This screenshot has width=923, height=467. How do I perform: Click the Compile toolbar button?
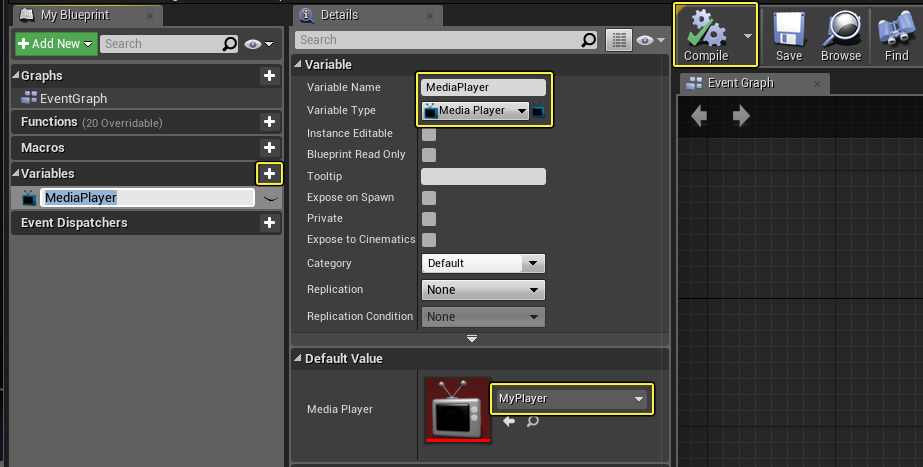pos(706,34)
